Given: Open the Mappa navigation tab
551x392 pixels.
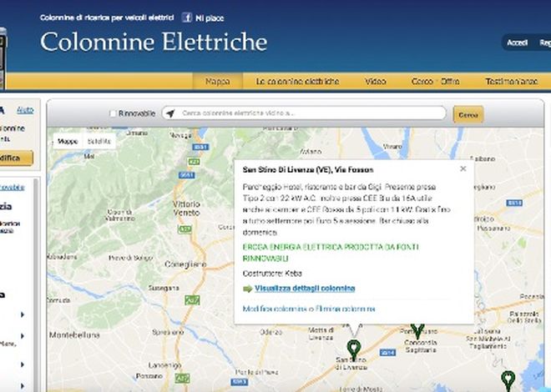Looking at the screenshot, I should 218,82.
